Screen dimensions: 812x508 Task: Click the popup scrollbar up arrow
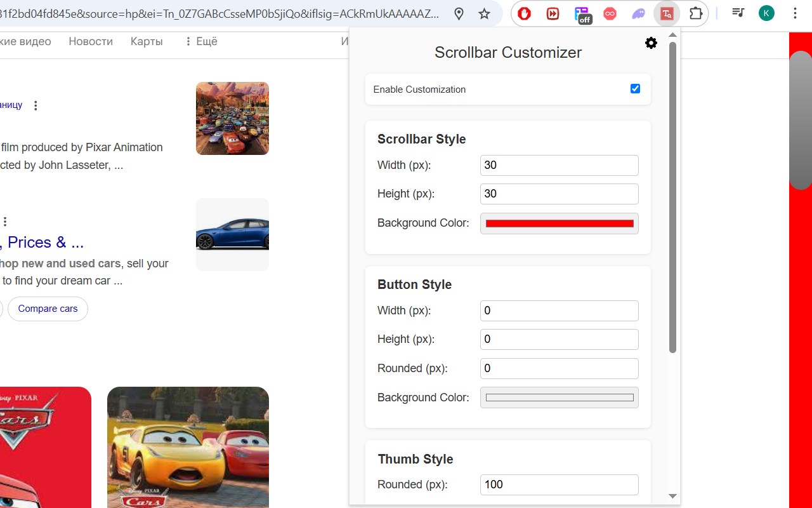click(673, 34)
